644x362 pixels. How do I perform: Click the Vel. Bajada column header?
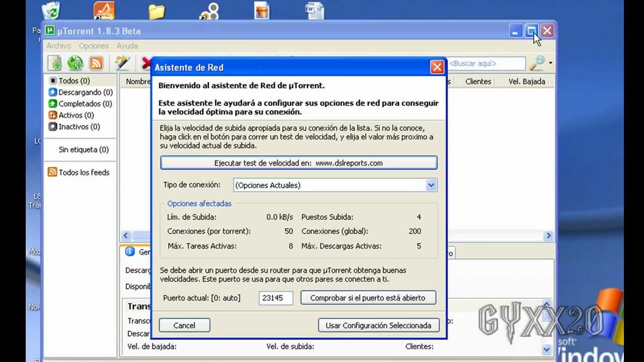pyautogui.click(x=526, y=81)
